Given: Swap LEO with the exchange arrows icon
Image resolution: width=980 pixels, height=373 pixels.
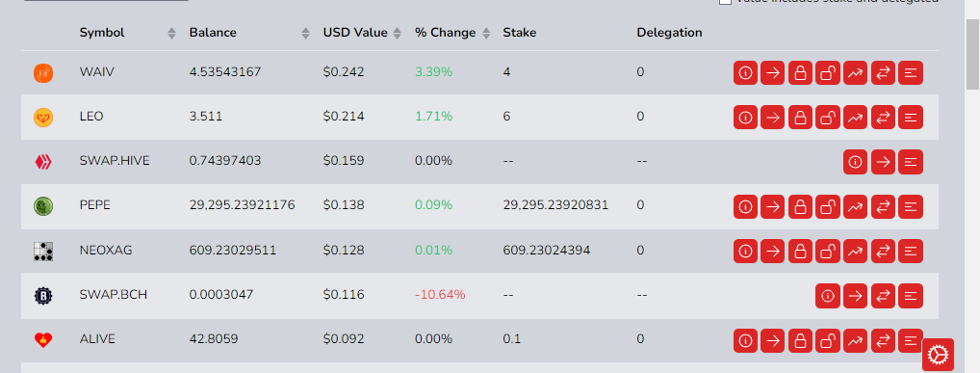Looking at the screenshot, I should click(x=883, y=117).
